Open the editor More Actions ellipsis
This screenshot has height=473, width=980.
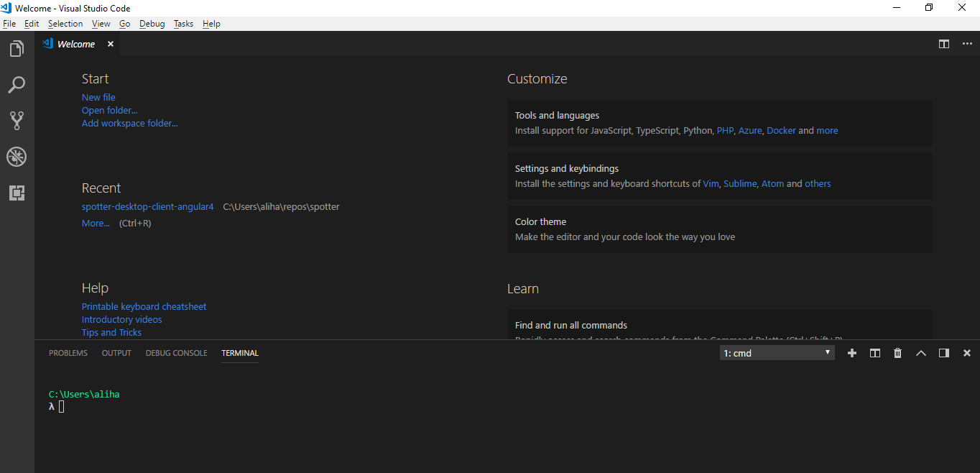(x=967, y=44)
